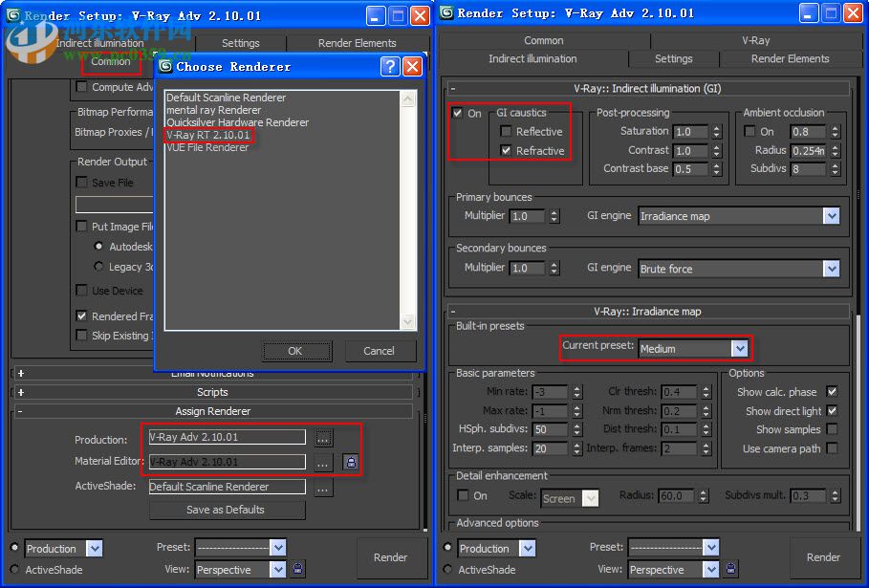Screen dimensions: 869x588
Task: Expand the Scripts rollout
Action: (213, 392)
